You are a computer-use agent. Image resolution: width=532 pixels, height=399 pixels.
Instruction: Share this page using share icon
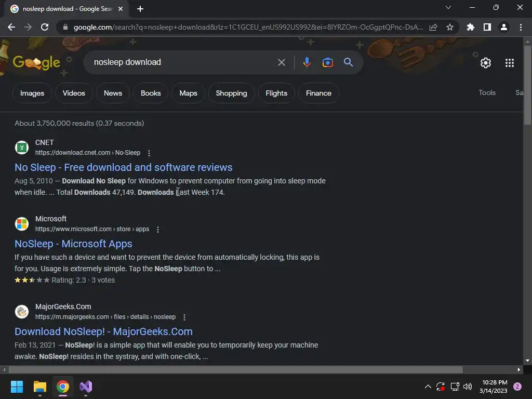click(x=433, y=27)
